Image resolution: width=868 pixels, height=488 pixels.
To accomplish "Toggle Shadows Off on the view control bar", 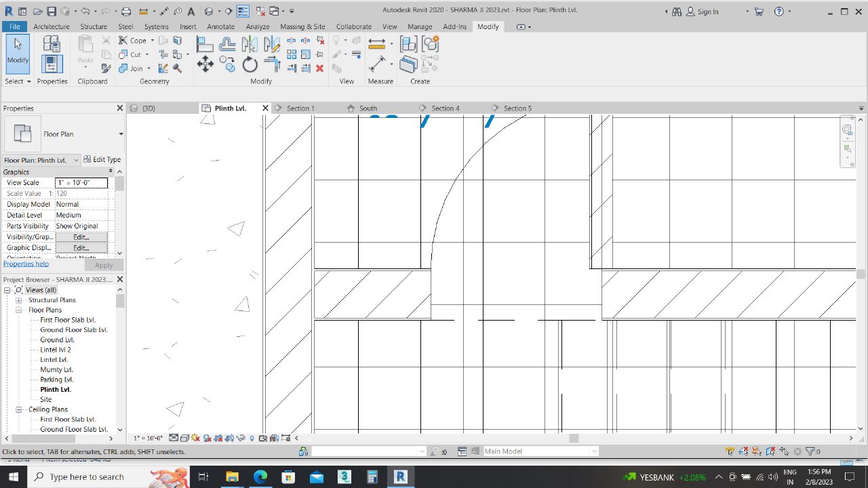I will [x=205, y=437].
